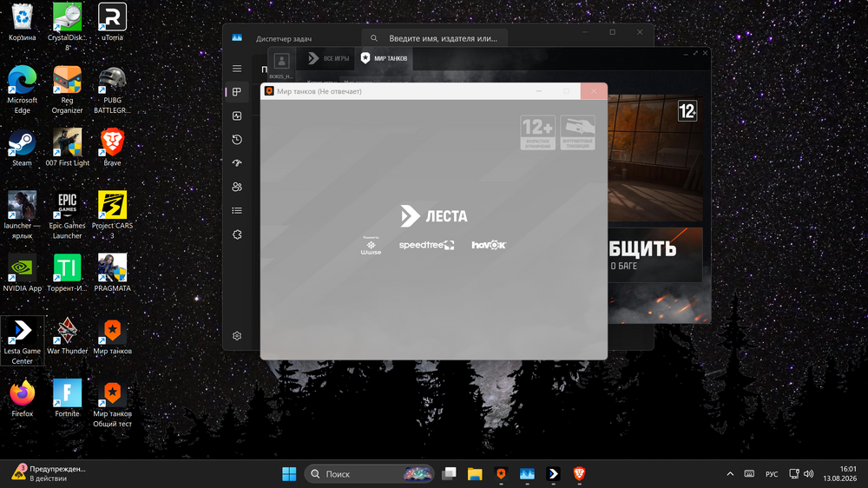Select Мир танков Общий тест desktop icon
This screenshot has width=868, height=488.
(x=112, y=403)
